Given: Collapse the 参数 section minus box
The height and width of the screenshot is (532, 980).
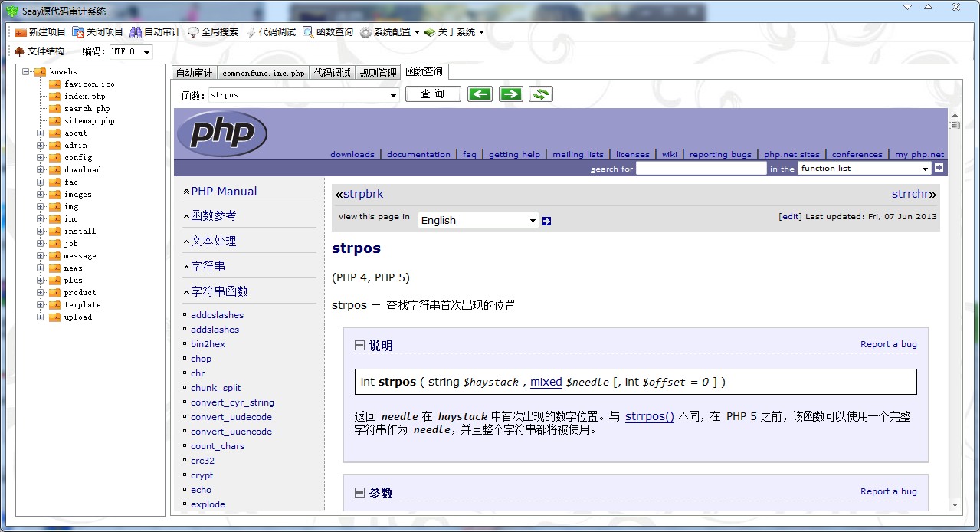Looking at the screenshot, I should 359,493.
